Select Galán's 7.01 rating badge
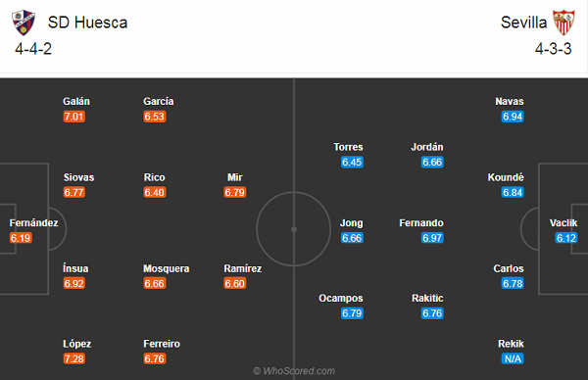This screenshot has width=588, height=380. pyautogui.click(x=74, y=117)
